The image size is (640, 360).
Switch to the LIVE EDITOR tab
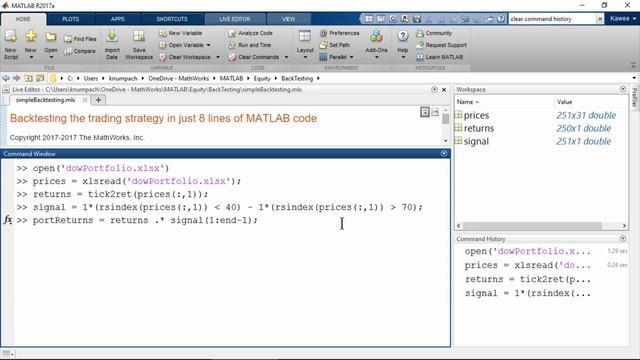click(x=235, y=19)
